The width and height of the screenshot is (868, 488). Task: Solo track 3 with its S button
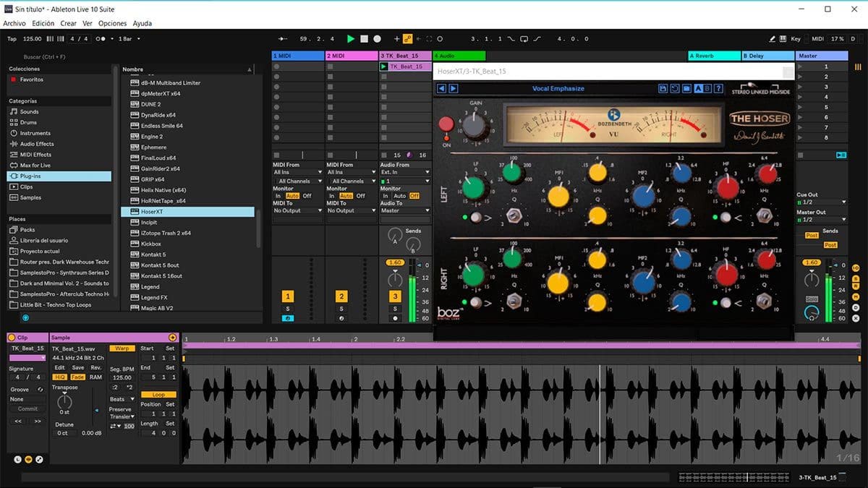pos(395,309)
